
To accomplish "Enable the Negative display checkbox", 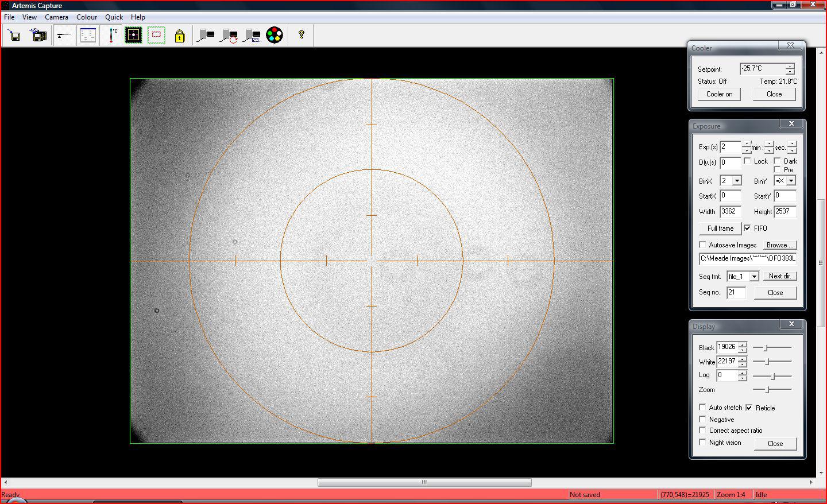I will pyautogui.click(x=702, y=419).
